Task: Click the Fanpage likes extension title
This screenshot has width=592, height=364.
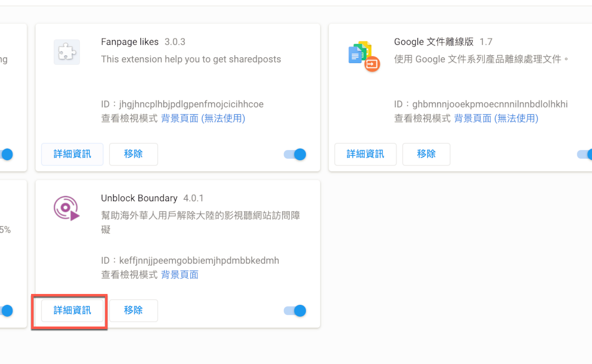Action: [x=130, y=42]
